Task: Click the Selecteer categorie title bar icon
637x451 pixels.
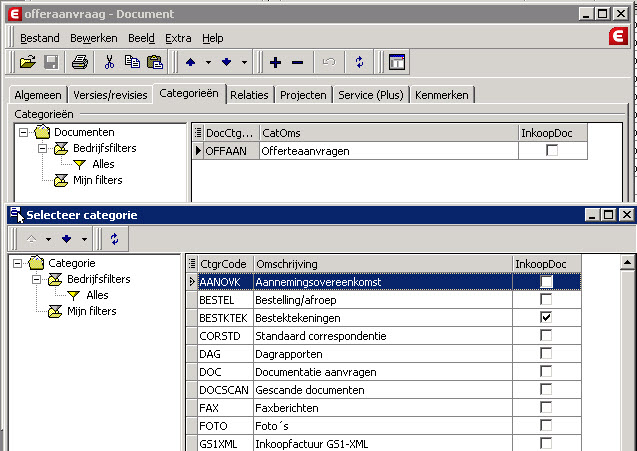Action: coord(16,215)
